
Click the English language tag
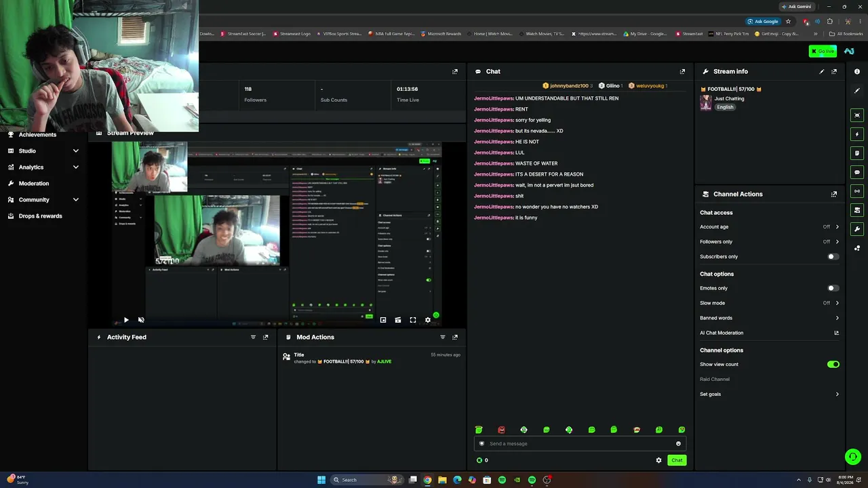pos(725,107)
